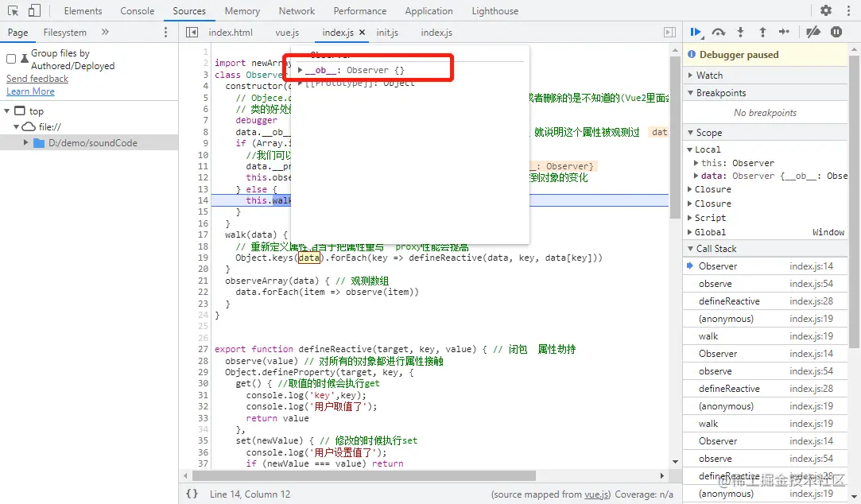Collapse the Local scope

690,149
